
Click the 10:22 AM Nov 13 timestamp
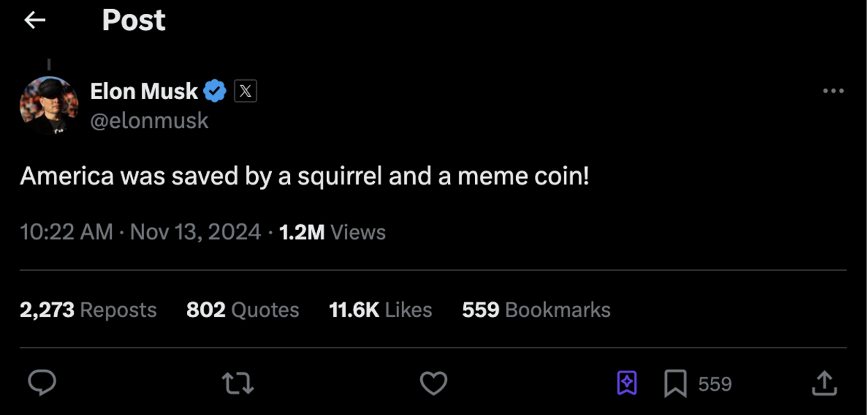tap(140, 232)
